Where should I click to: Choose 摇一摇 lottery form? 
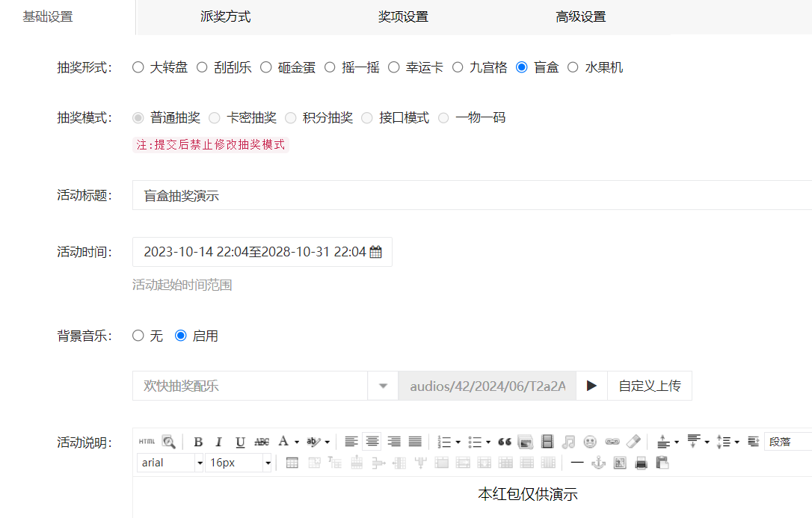(x=330, y=67)
